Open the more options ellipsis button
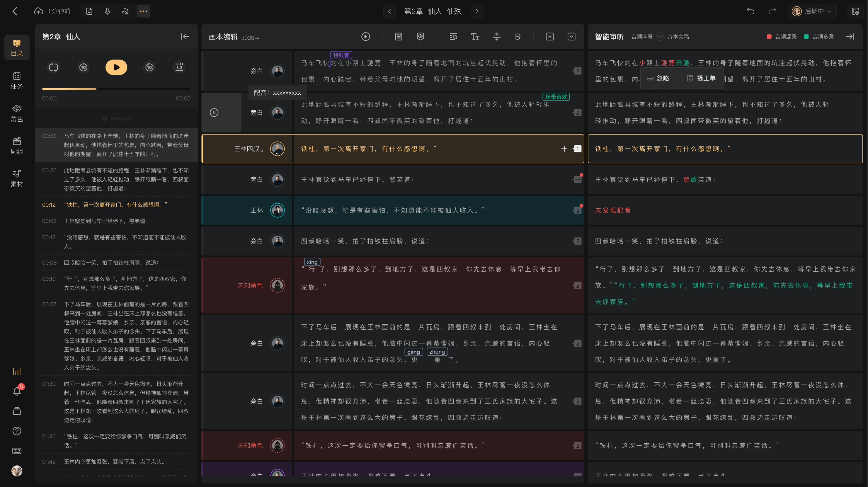Screen dimensions: 868x487 pyautogui.click(x=144, y=11)
